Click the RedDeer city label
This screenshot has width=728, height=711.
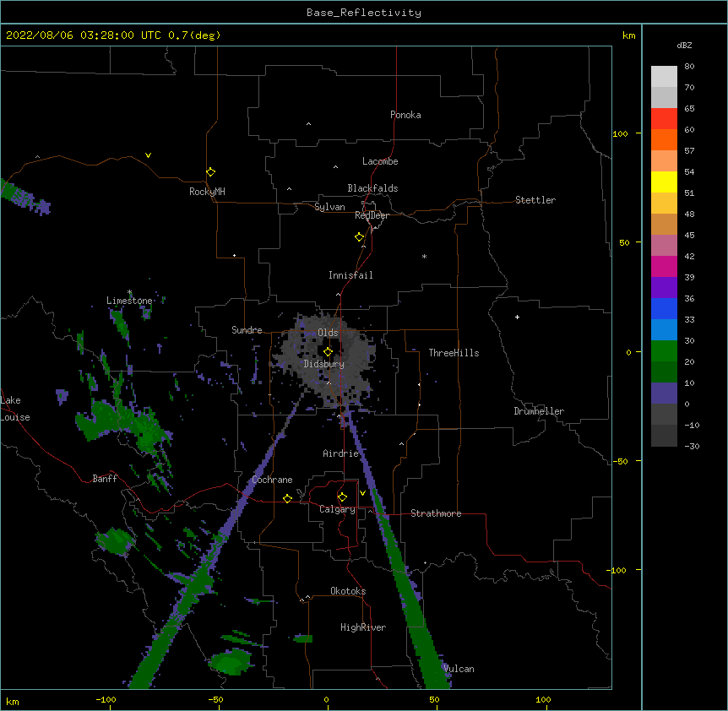tap(372, 215)
